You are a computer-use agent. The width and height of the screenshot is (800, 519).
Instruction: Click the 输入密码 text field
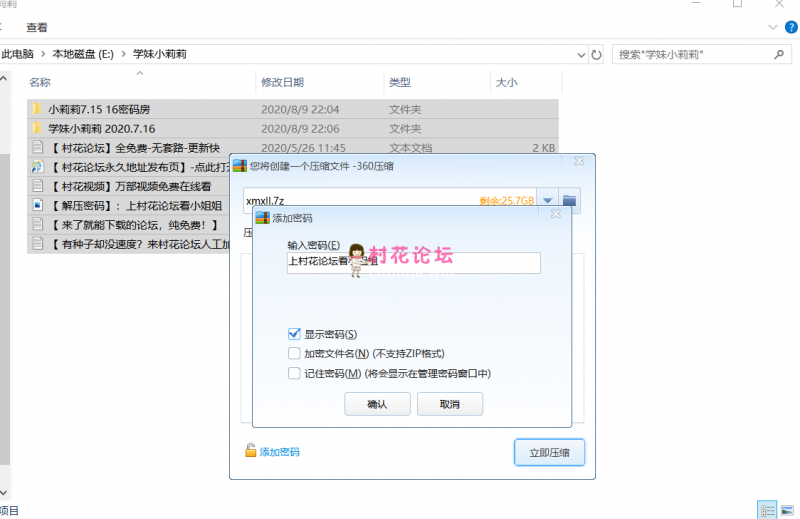(x=413, y=262)
